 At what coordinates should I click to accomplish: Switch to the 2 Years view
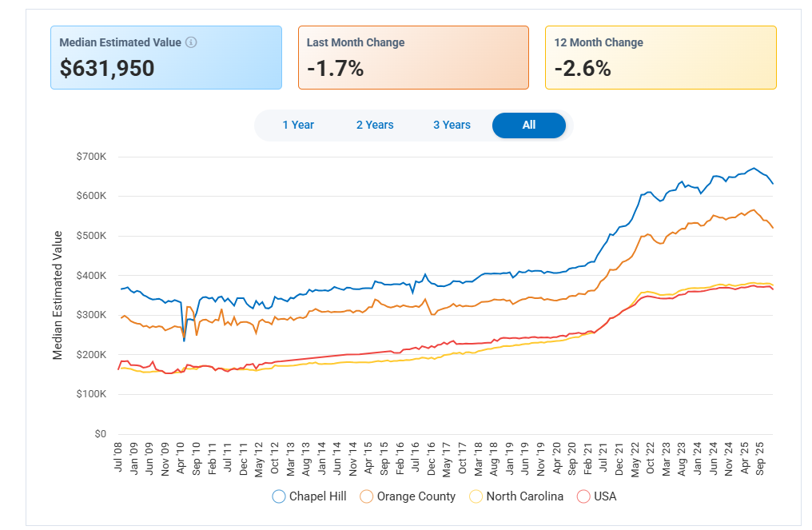point(375,125)
